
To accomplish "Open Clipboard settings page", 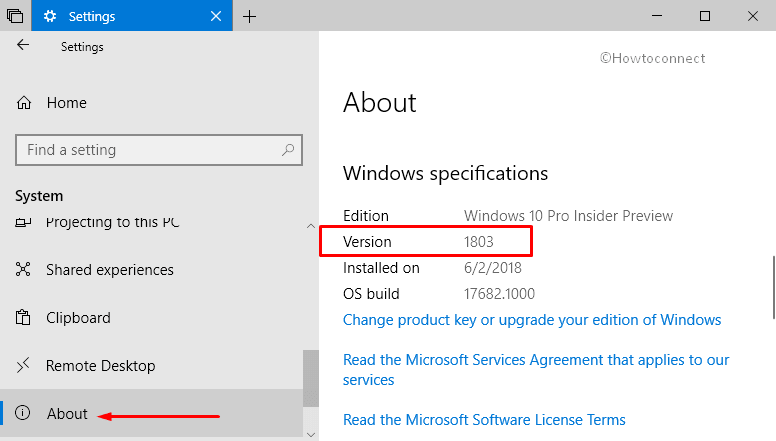I will pyautogui.click(x=78, y=318).
